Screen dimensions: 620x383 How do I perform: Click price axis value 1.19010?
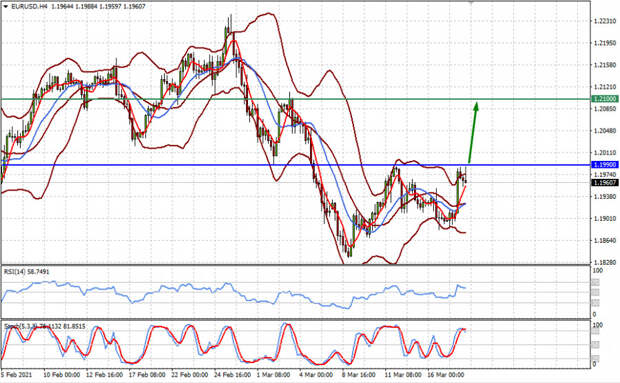pyautogui.click(x=605, y=218)
